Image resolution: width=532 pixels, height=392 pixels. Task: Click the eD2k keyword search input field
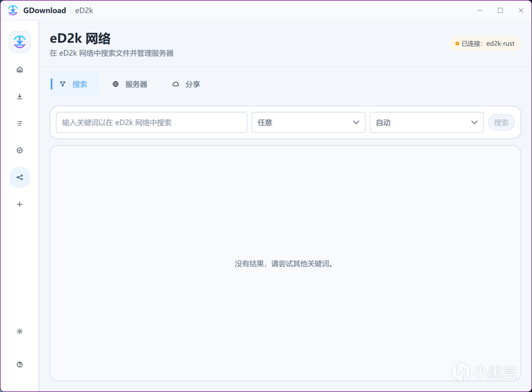click(x=152, y=123)
